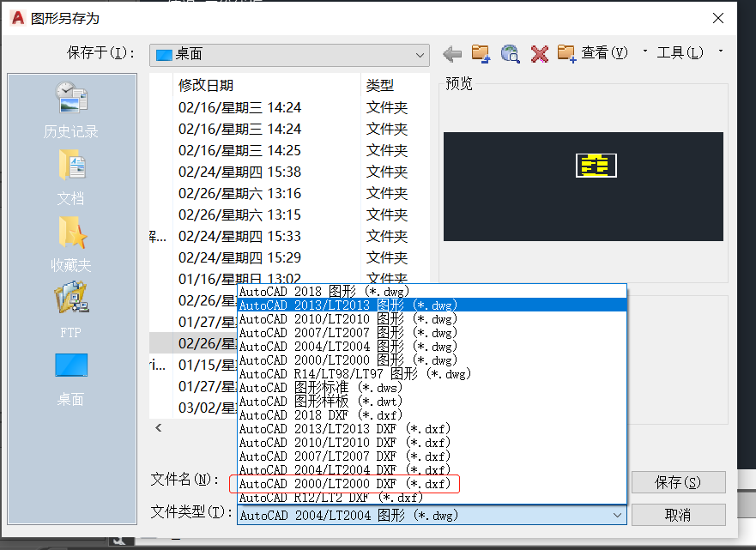Image resolution: width=756 pixels, height=550 pixels.
Task: Select the row dated 02/24/星期四 15:29
Action: (x=289, y=258)
